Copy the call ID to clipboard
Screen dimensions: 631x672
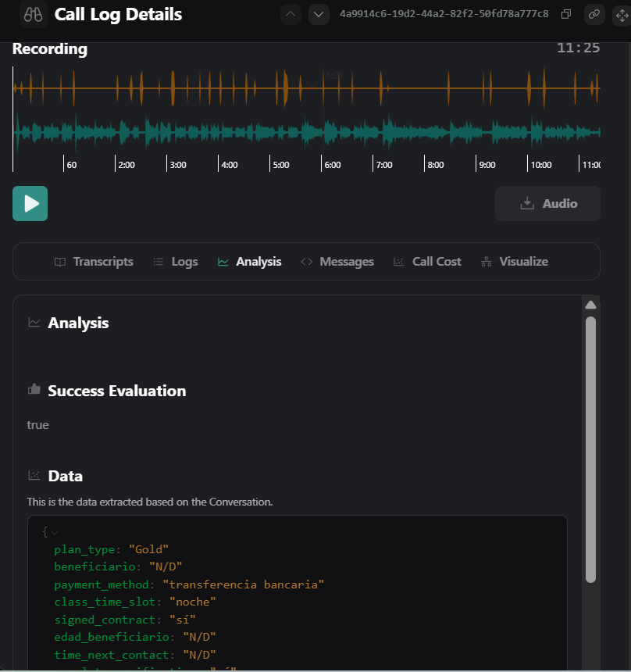(567, 14)
